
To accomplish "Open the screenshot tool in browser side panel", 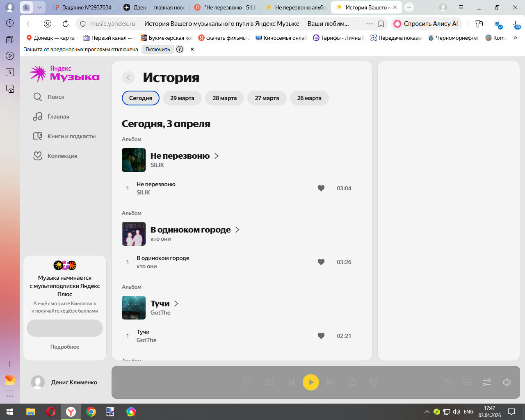I will pos(10,89).
